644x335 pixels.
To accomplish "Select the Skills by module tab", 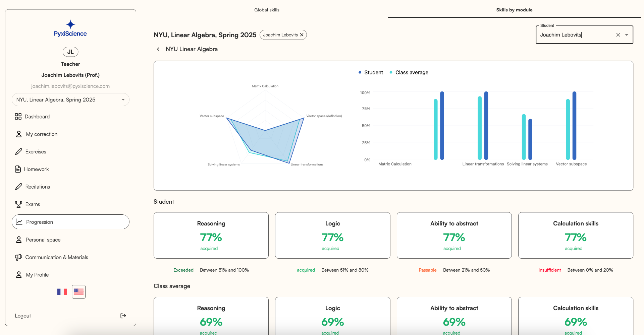I will pos(514,10).
